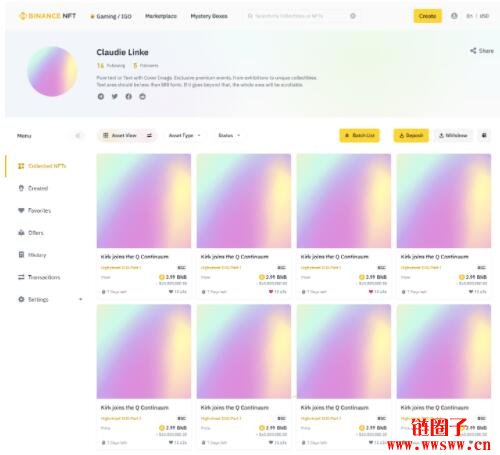The width and height of the screenshot is (500, 455).
Task: Collapse the Menu sidebar arrow
Action: point(78,135)
